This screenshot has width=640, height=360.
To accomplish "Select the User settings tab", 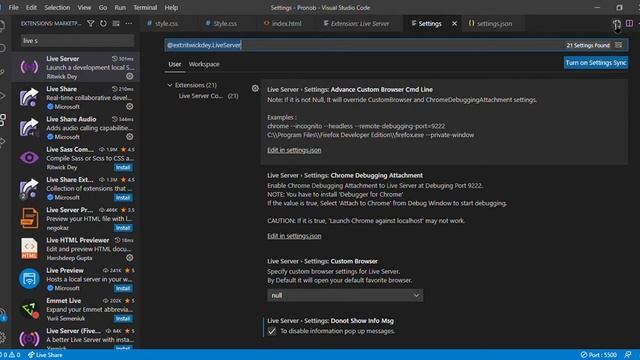I will [175, 64].
